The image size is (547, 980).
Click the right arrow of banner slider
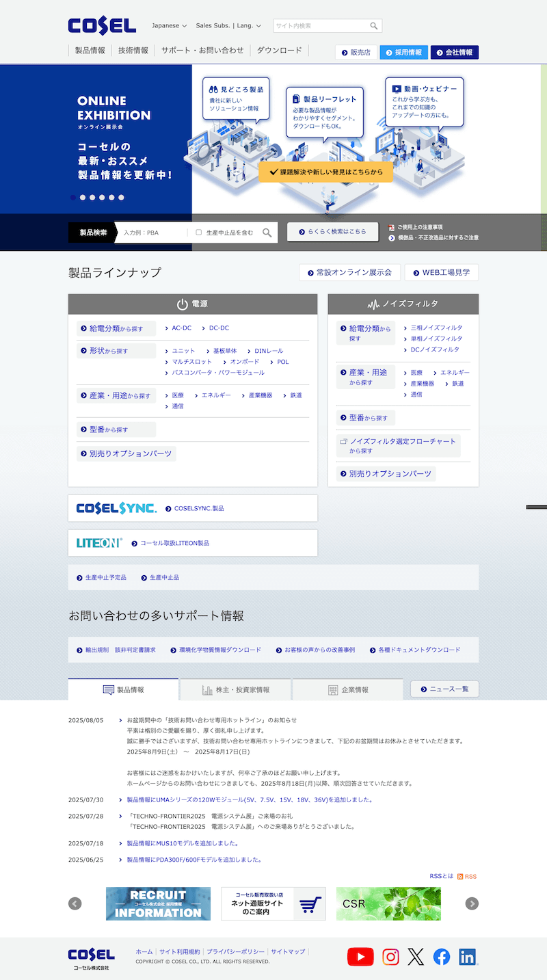pos(472,903)
